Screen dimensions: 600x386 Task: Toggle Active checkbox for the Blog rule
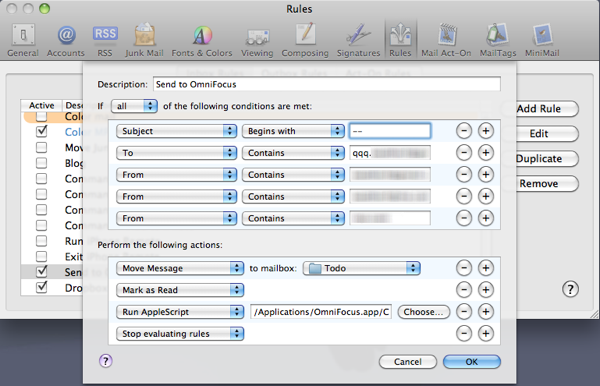point(41,163)
